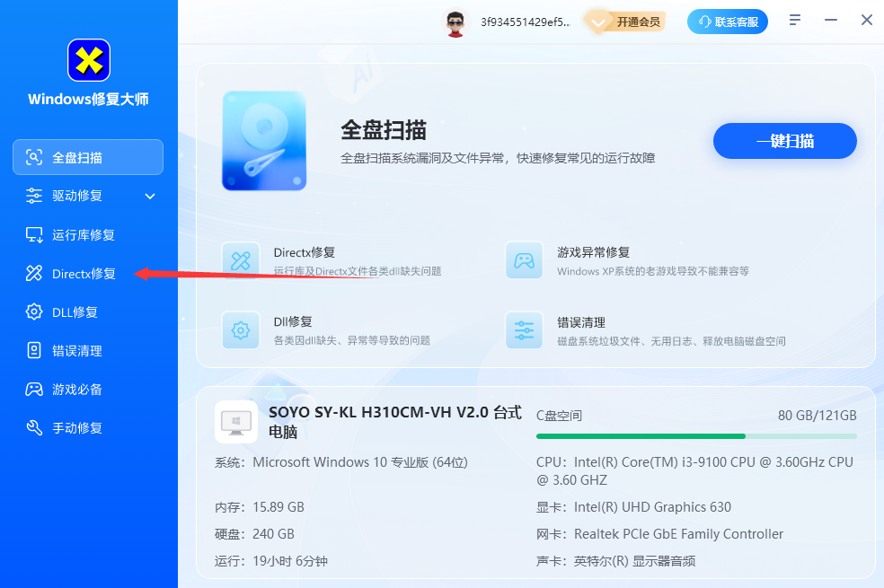Open 手动修复 sidebar entry

(x=88, y=427)
